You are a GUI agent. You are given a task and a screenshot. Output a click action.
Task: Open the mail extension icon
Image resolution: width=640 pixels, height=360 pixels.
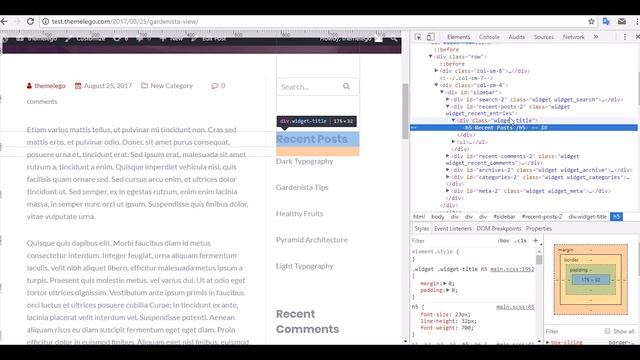click(x=622, y=22)
